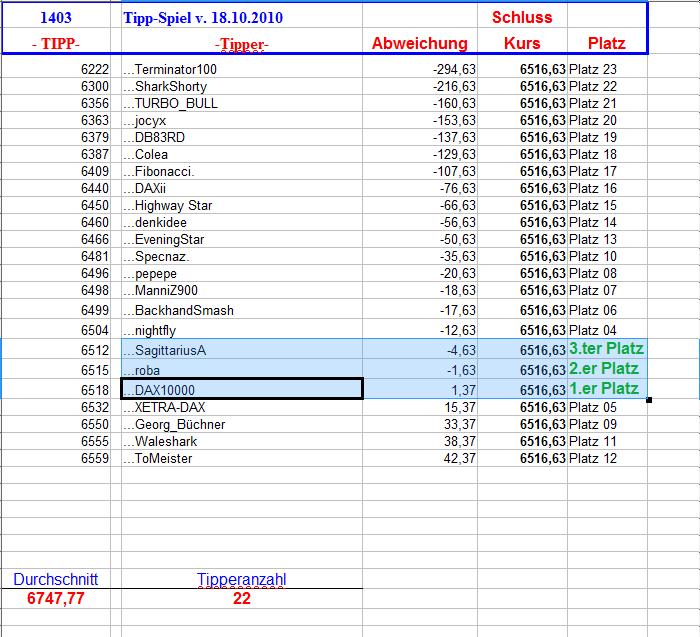Select the Tipperanzahl label cell
The height and width of the screenshot is (637, 700).
click(242, 579)
